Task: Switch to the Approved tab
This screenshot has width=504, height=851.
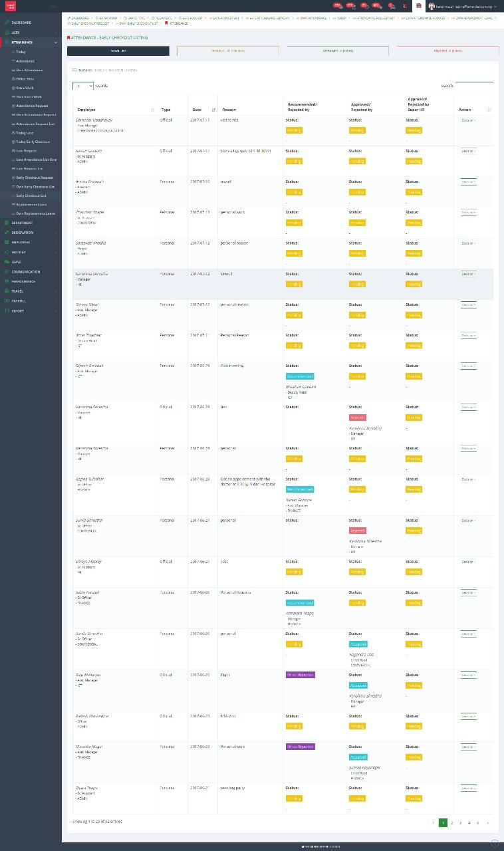Action: [338, 51]
